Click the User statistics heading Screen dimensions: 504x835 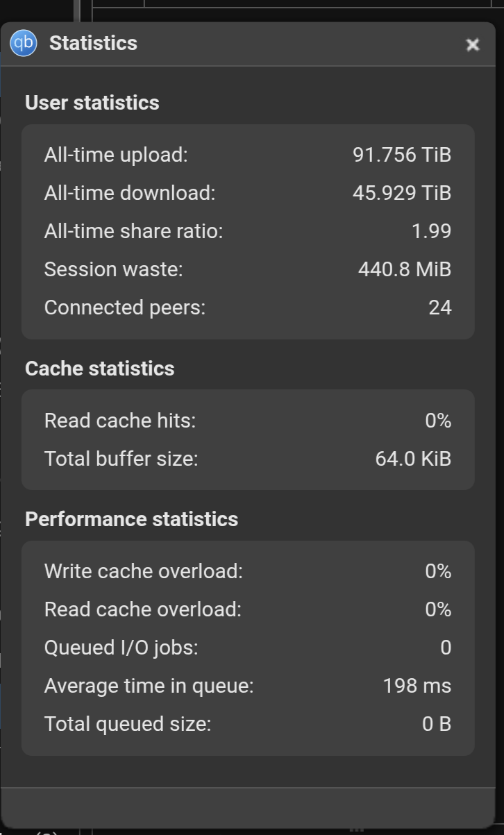(x=92, y=103)
